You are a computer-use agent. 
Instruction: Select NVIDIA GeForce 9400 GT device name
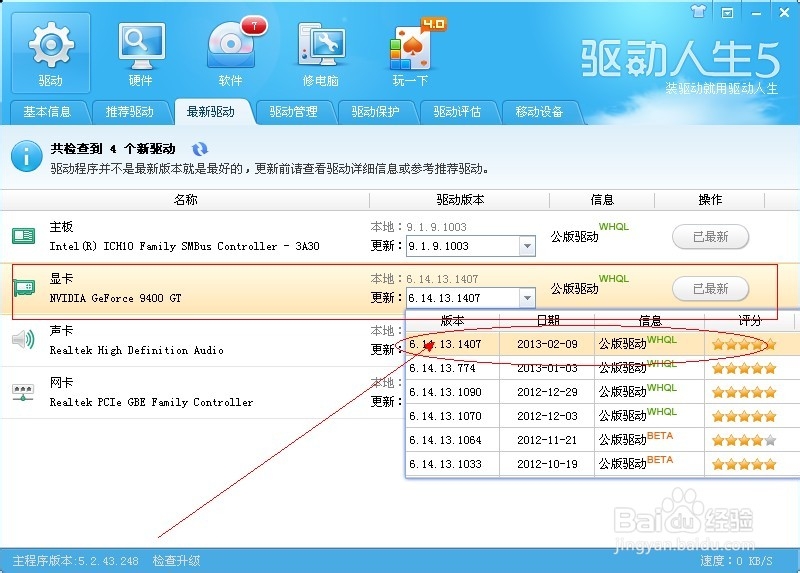point(115,298)
